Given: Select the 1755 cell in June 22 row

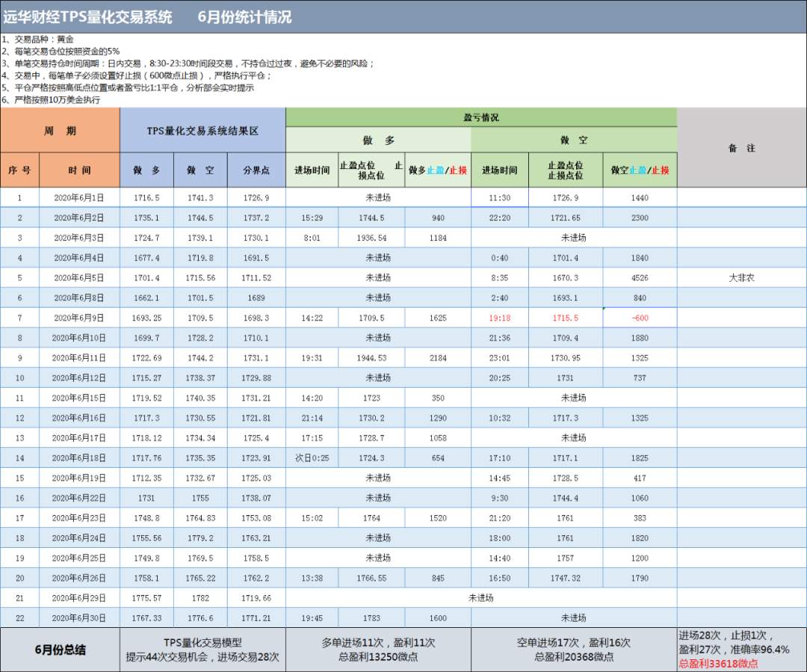Looking at the screenshot, I should 200,498.
